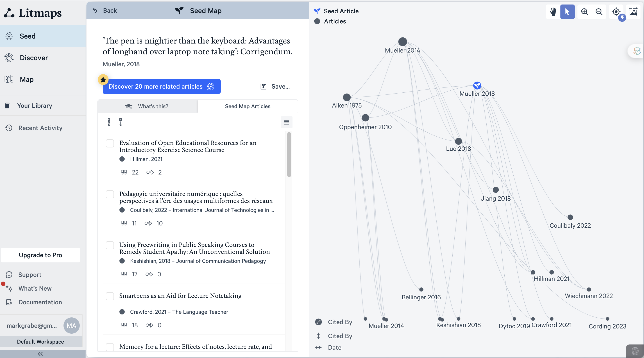Click the Luo 2018 node

pyautogui.click(x=458, y=141)
